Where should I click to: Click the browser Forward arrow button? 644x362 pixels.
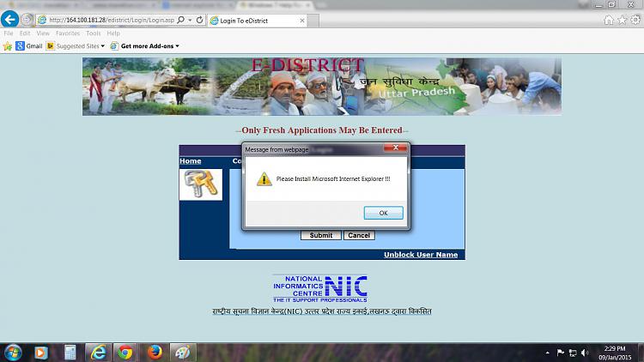point(27,19)
